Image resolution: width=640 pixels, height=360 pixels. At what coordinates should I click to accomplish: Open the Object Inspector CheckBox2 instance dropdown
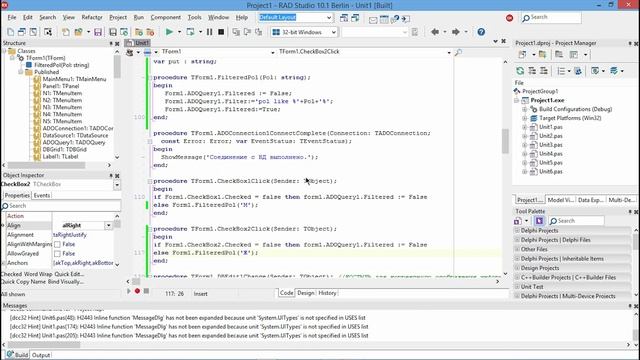tap(117, 185)
